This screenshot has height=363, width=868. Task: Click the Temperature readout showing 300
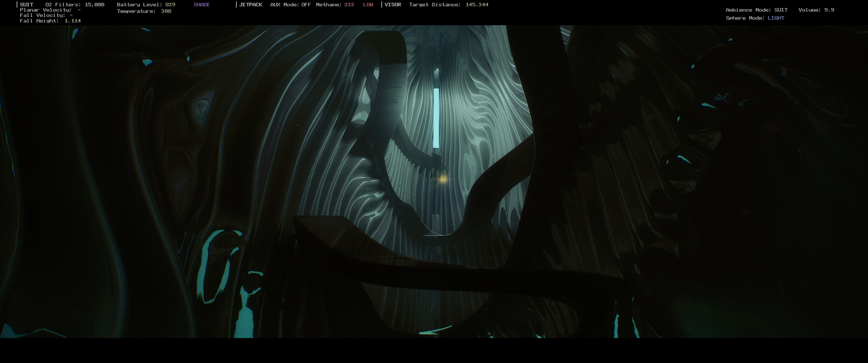point(144,11)
